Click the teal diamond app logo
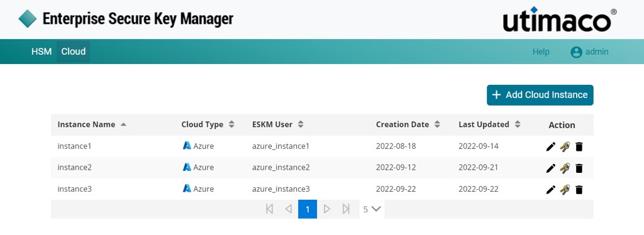644x235 pixels. coord(28,19)
